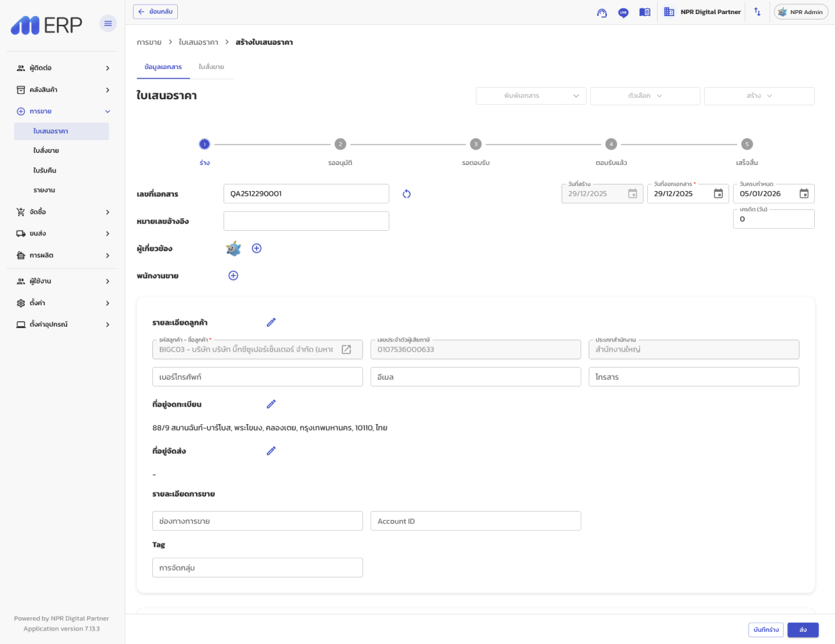Edit registered address with pencil icon
The width and height of the screenshot is (835, 644).
[271, 405]
